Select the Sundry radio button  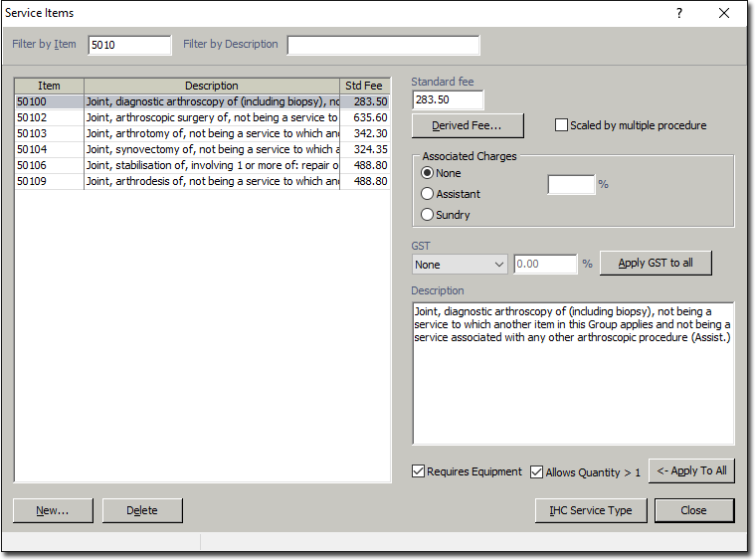pos(429,215)
